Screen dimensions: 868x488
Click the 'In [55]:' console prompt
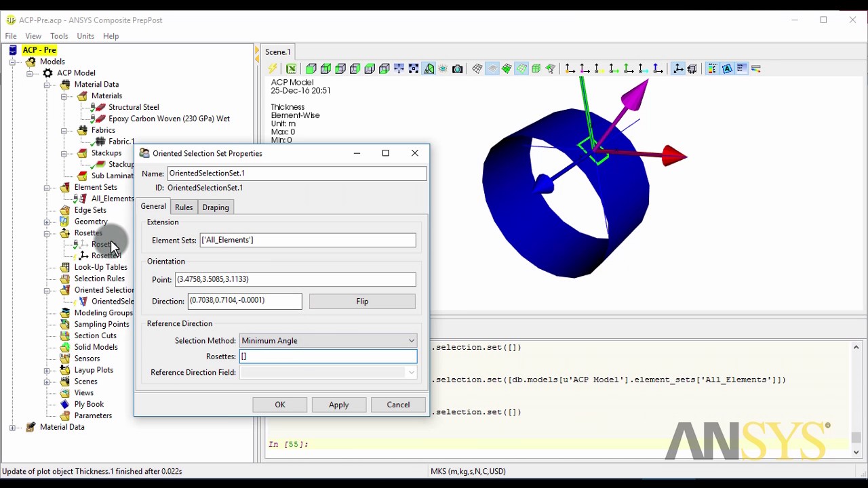288,444
